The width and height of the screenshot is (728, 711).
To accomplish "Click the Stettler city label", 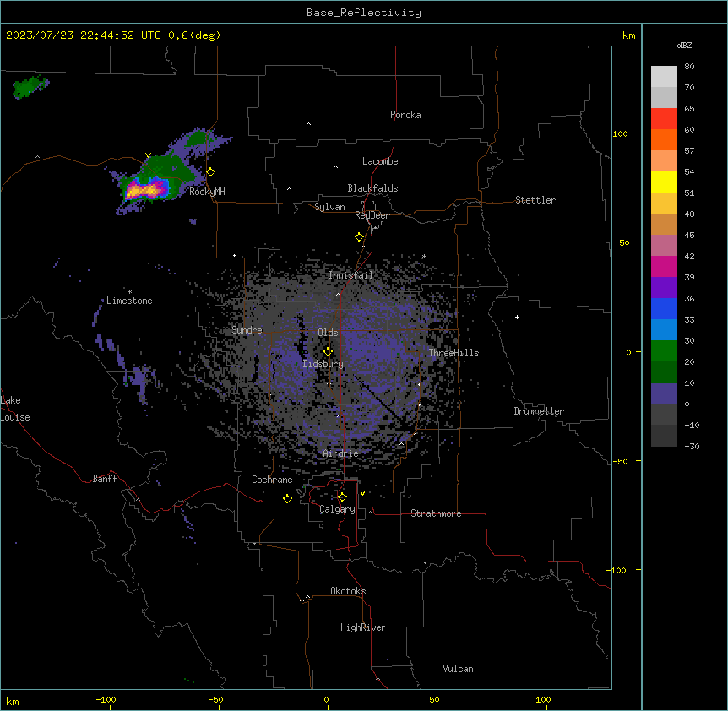I will tap(535, 200).
